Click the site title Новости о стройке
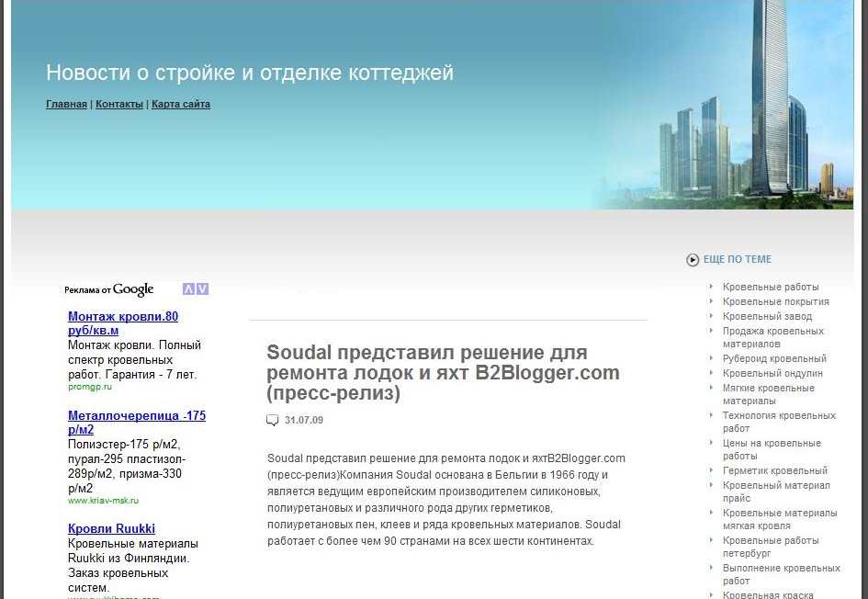The height and width of the screenshot is (599, 868). [250, 73]
